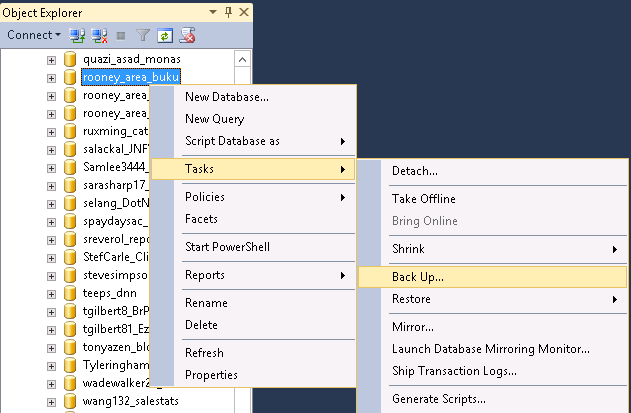Select New Query in context menu

pyautogui.click(x=214, y=119)
